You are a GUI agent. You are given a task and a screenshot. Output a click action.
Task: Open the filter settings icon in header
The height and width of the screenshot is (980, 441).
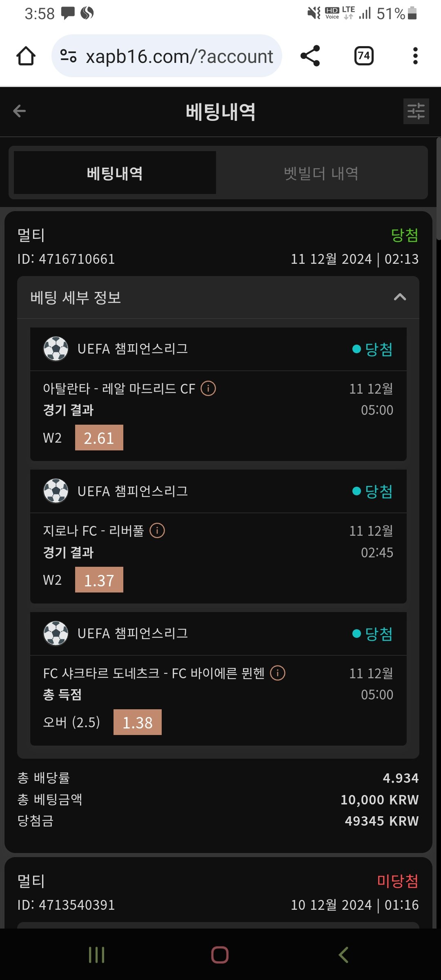[x=416, y=111]
